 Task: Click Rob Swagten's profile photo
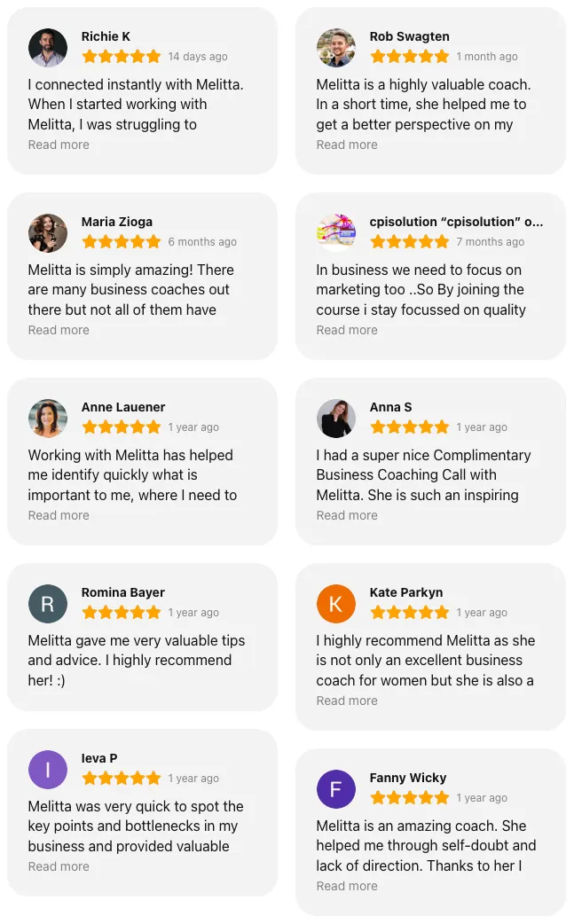(336, 48)
